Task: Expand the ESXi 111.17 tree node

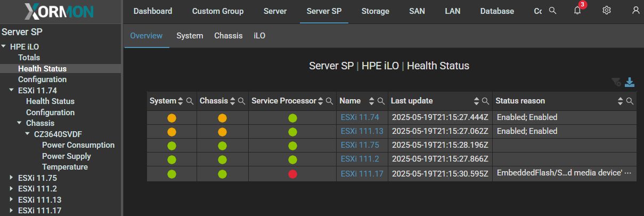Action: click(11, 211)
